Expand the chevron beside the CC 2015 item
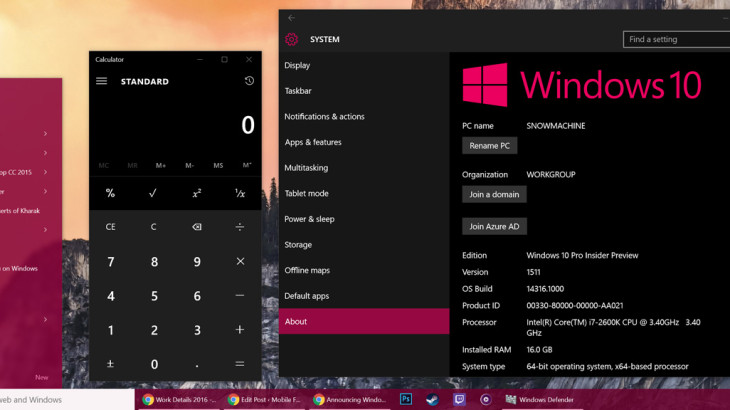This screenshot has height=410, width=730. point(45,172)
